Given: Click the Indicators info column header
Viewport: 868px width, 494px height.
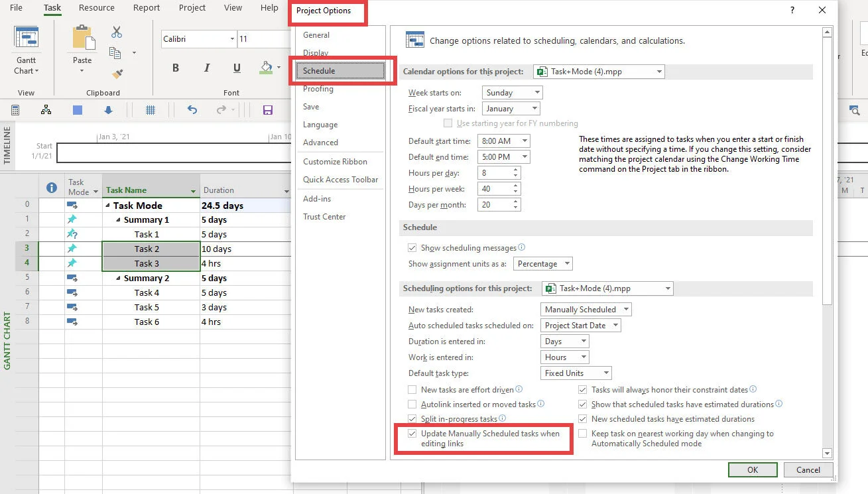Looking at the screenshot, I should [x=52, y=188].
